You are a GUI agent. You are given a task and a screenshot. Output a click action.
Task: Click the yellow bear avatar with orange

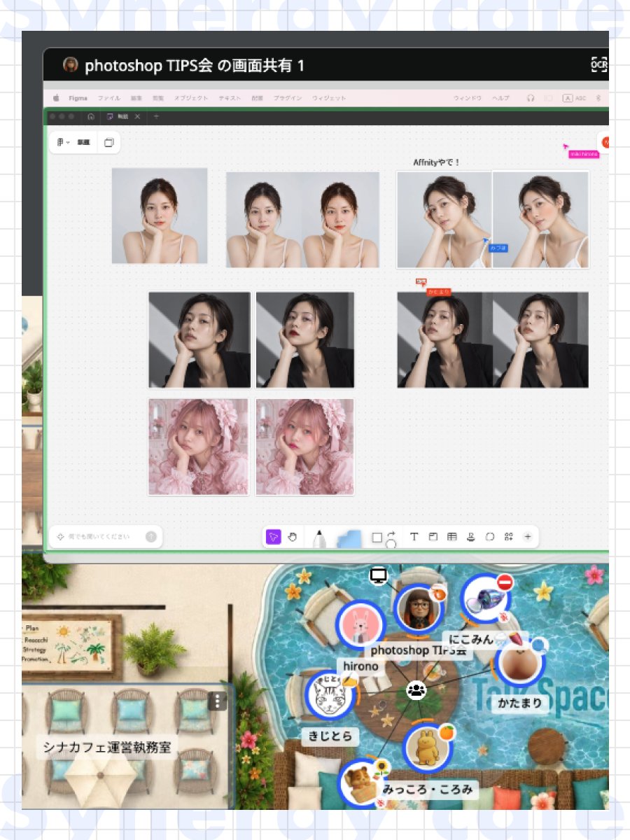click(426, 747)
